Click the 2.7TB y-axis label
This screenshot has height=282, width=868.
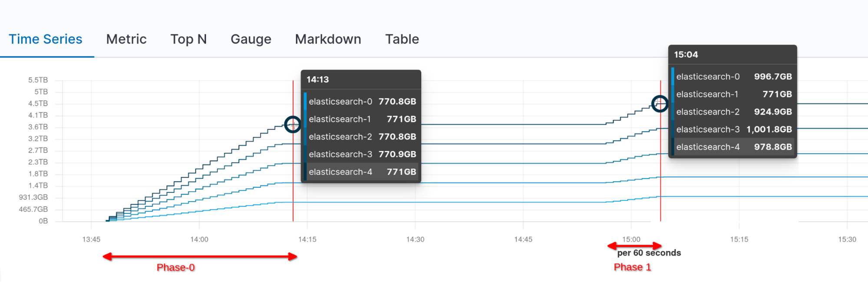pos(38,150)
